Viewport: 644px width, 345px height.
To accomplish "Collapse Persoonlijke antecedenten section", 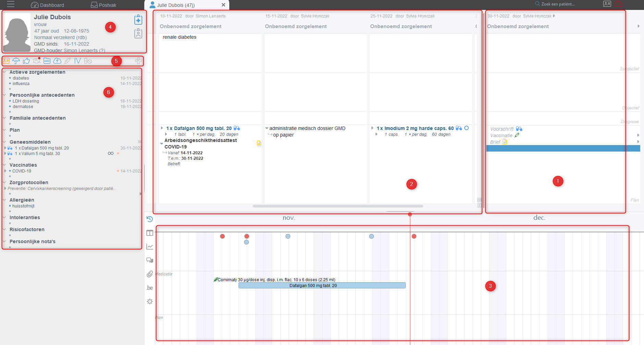I will click(4, 95).
